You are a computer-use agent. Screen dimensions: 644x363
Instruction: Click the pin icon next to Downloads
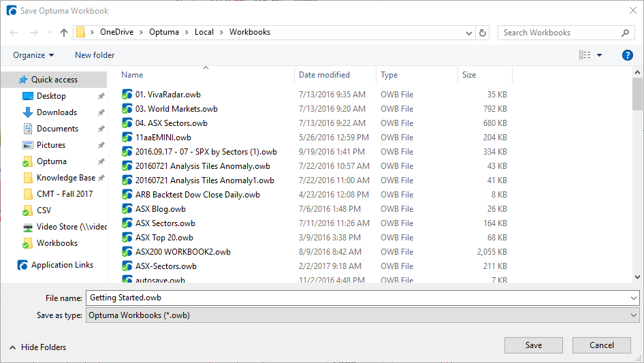pos(101,112)
